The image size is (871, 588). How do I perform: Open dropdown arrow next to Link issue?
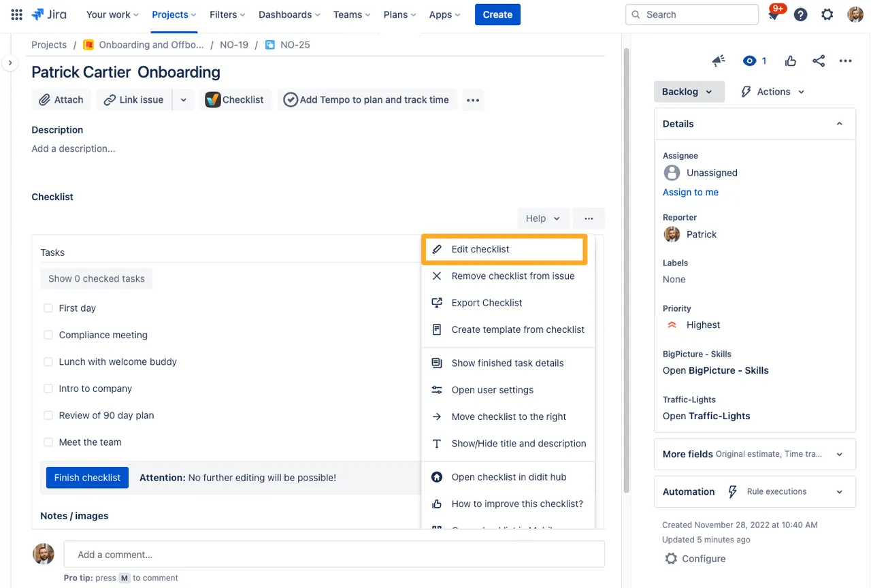point(184,99)
